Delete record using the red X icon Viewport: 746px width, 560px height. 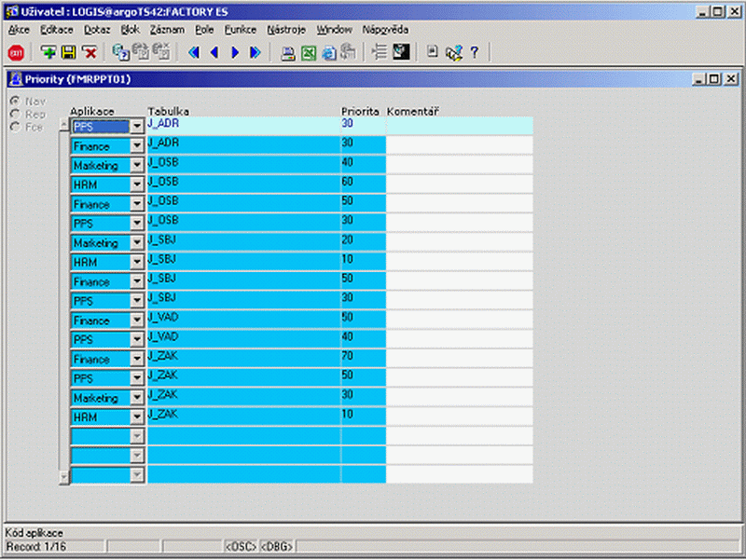(90, 52)
